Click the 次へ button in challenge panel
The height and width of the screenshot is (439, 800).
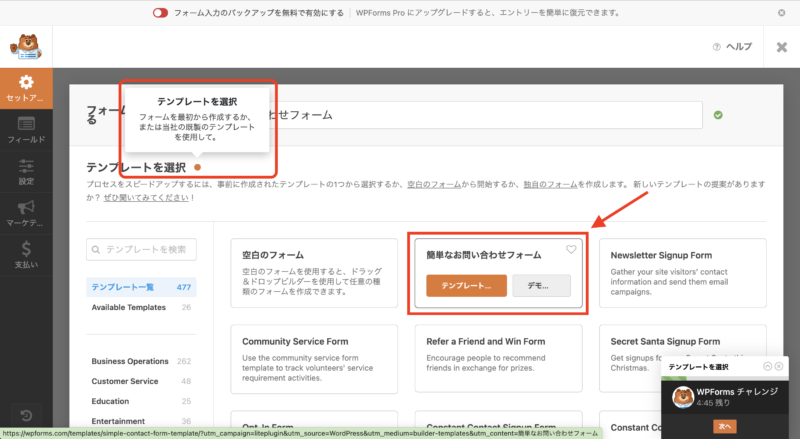[x=724, y=426]
